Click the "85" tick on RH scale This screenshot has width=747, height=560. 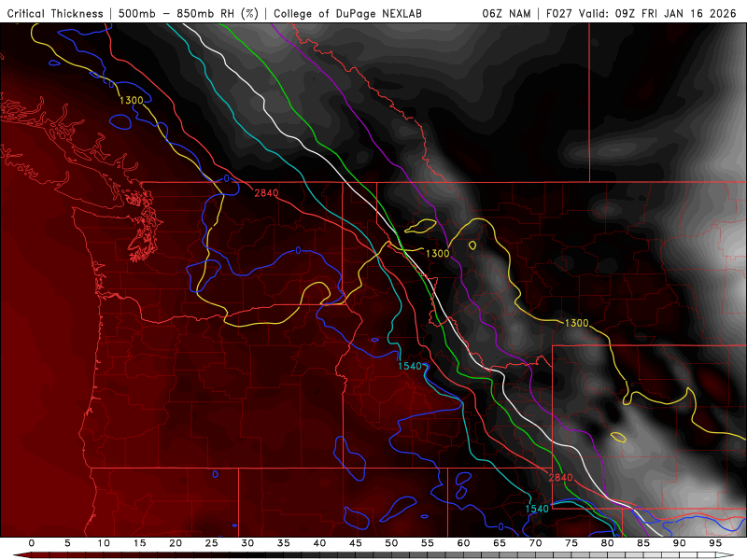click(x=643, y=543)
